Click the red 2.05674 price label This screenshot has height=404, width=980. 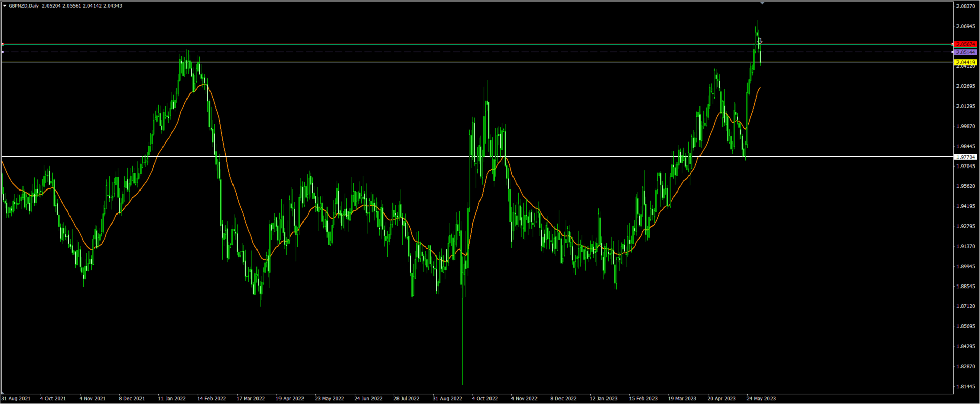[965, 44]
